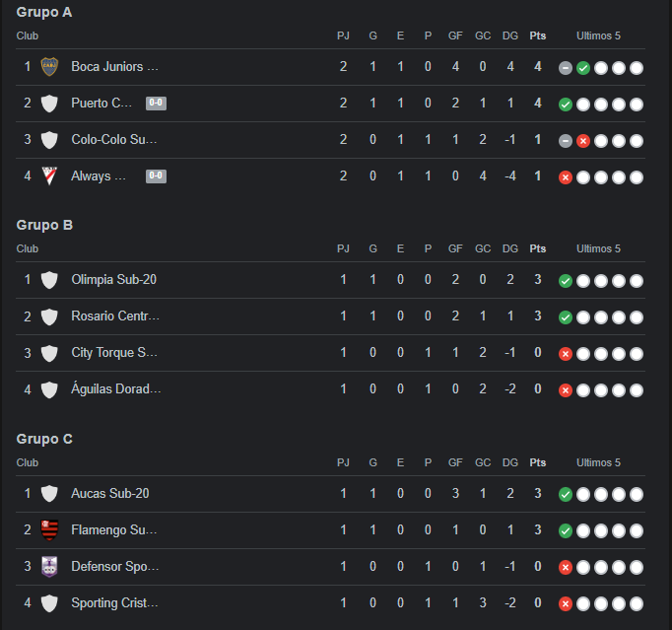The width and height of the screenshot is (672, 630).
Task: Click Boca Juniors' green win indicator
Action: click(583, 68)
